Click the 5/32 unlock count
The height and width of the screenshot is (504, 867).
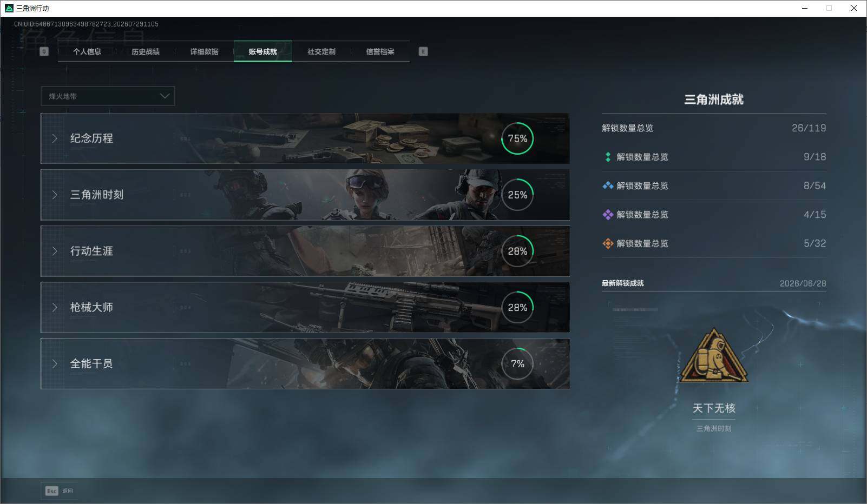(815, 243)
